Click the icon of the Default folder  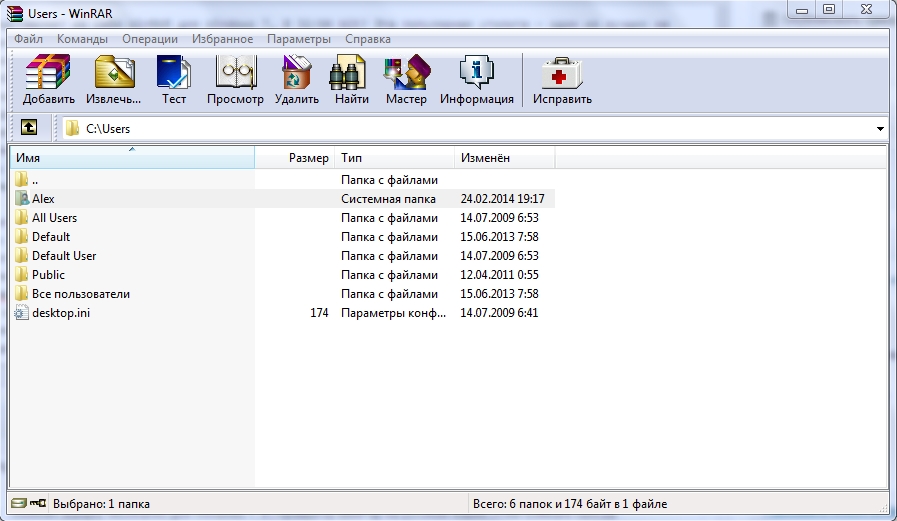[x=21, y=237]
